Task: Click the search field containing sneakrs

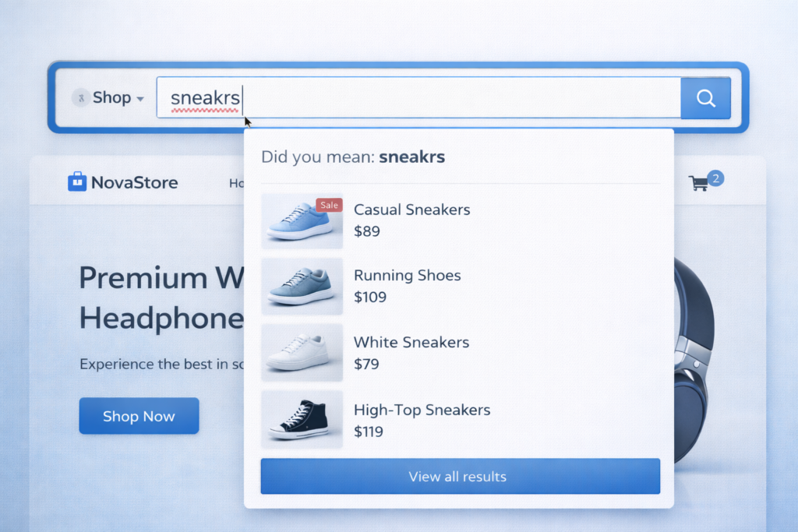Action: [x=418, y=97]
